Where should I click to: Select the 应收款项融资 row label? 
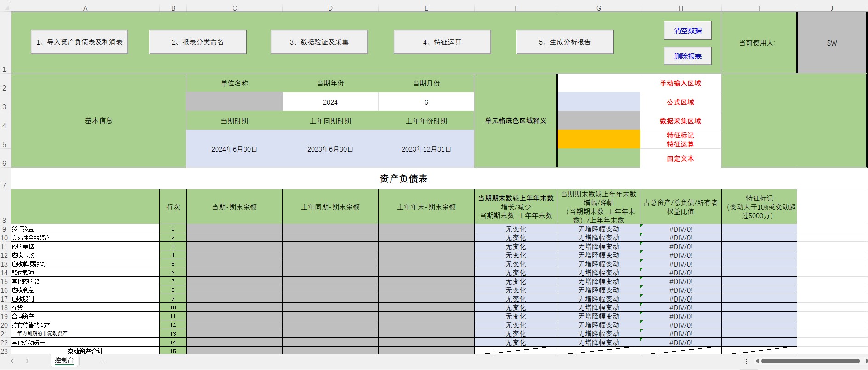pos(85,264)
